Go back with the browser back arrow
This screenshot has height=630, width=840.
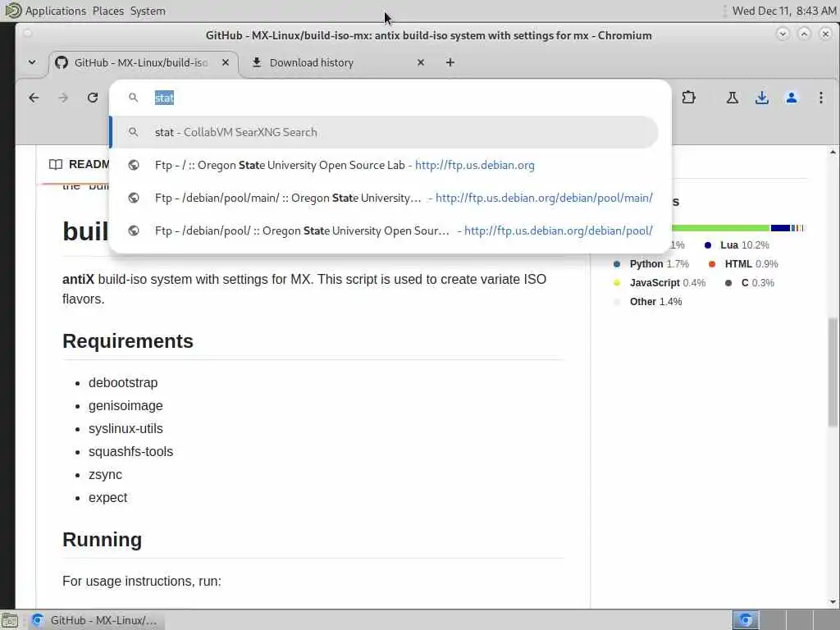(x=34, y=98)
